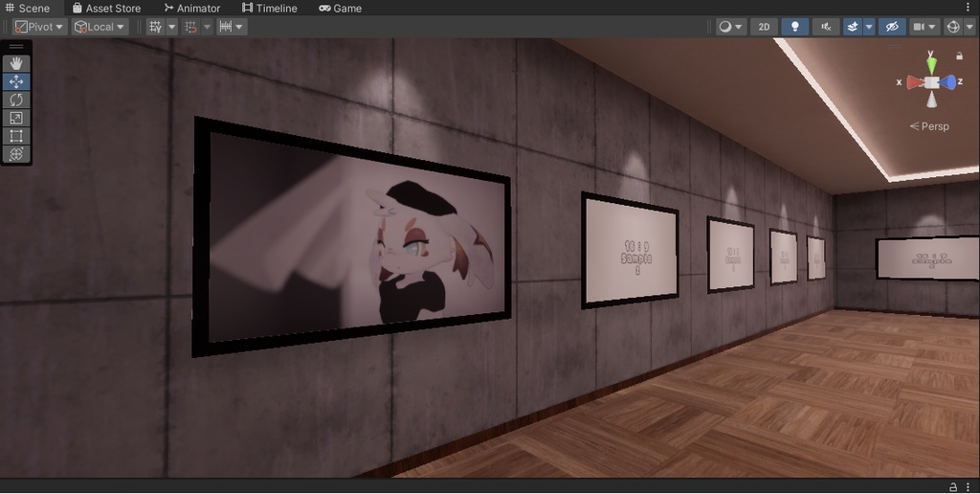The height and width of the screenshot is (494, 980).
Task: Click the gray bottom axis cone
Action: click(x=932, y=100)
